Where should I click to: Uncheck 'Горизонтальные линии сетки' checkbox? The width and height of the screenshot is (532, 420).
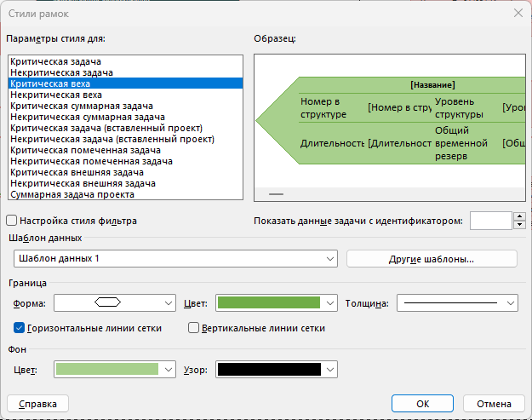point(19,328)
